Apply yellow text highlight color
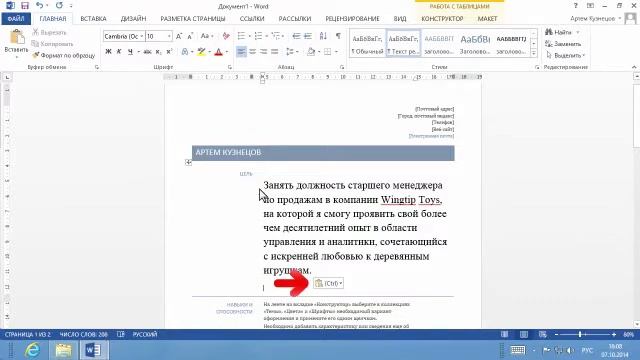Image resolution: width=640 pixels, height=360 pixels. tap(201, 52)
